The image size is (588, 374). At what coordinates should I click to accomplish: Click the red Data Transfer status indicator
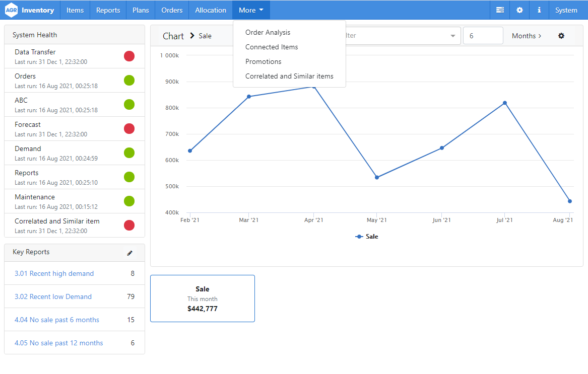(x=129, y=56)
